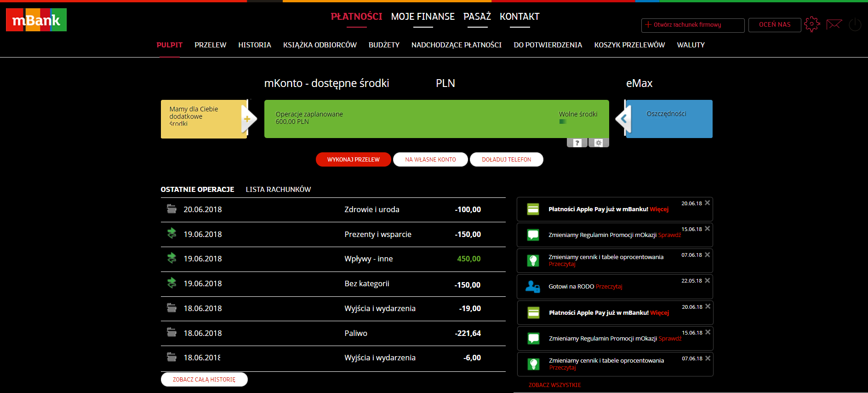Open messages via the envelope icon
The width and height of the screenshot is (868, 393).
834,24
